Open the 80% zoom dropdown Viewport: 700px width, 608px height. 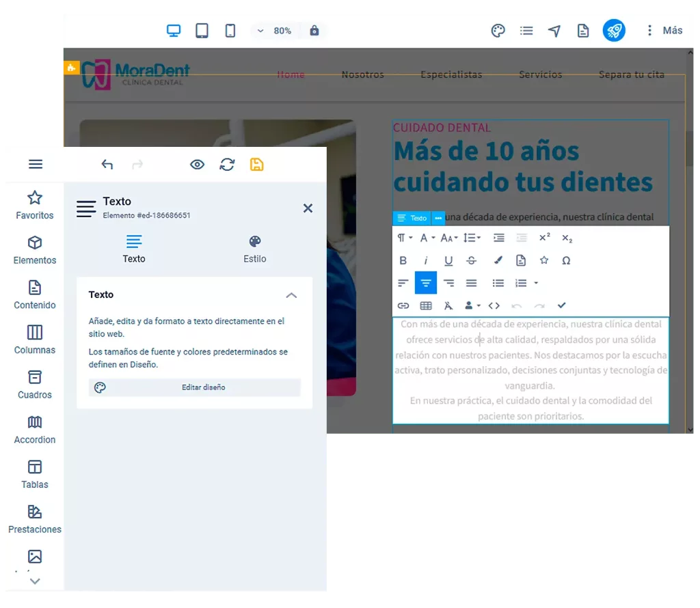[275, 31]
